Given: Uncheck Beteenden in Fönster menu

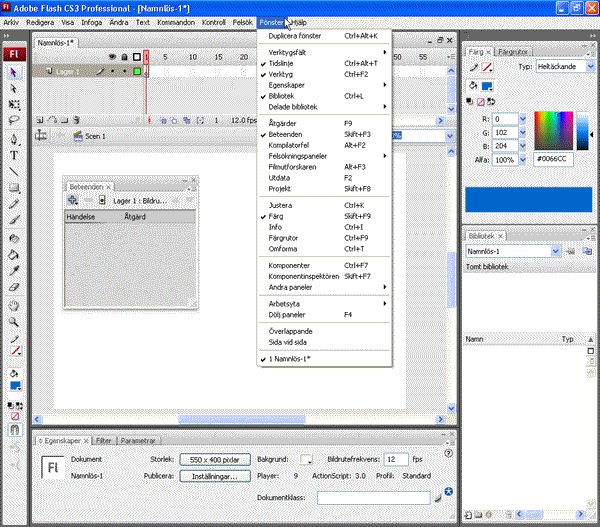Looking at the screenshot, I should pyautogui.click(x=288, y=133).
